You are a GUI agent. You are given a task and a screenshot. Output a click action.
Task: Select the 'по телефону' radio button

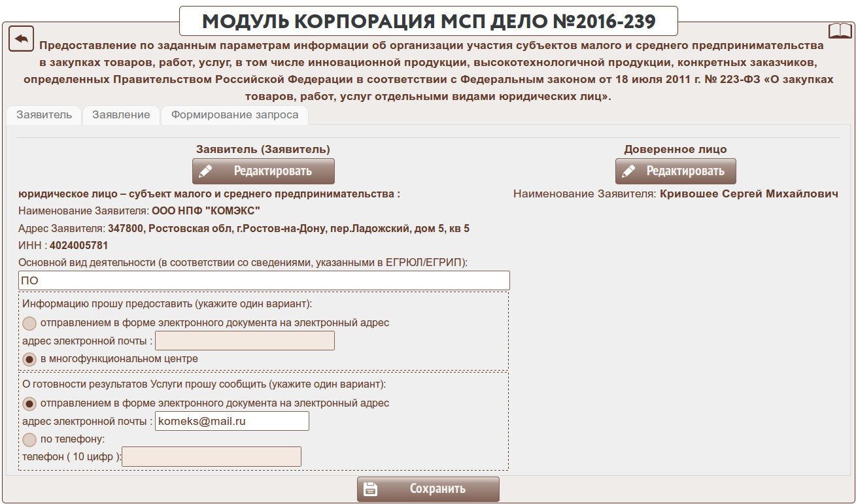point(29,439)
